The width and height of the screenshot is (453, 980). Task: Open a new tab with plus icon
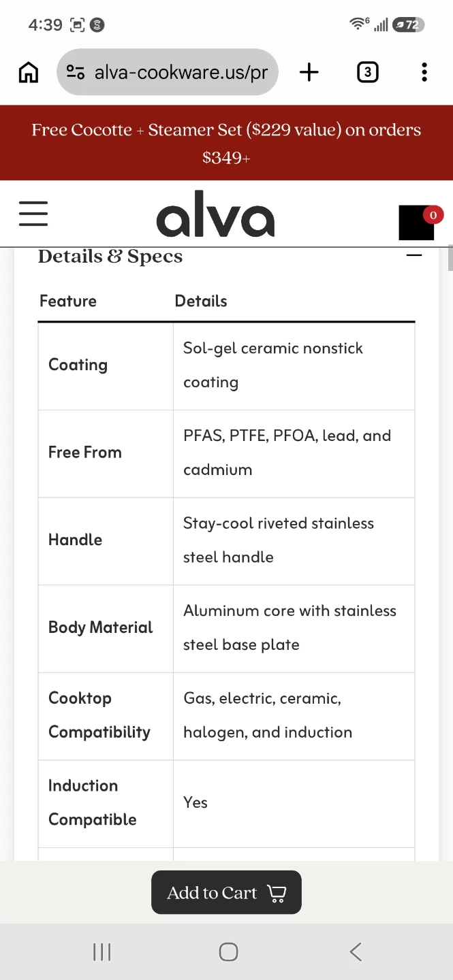pos(309,72)
